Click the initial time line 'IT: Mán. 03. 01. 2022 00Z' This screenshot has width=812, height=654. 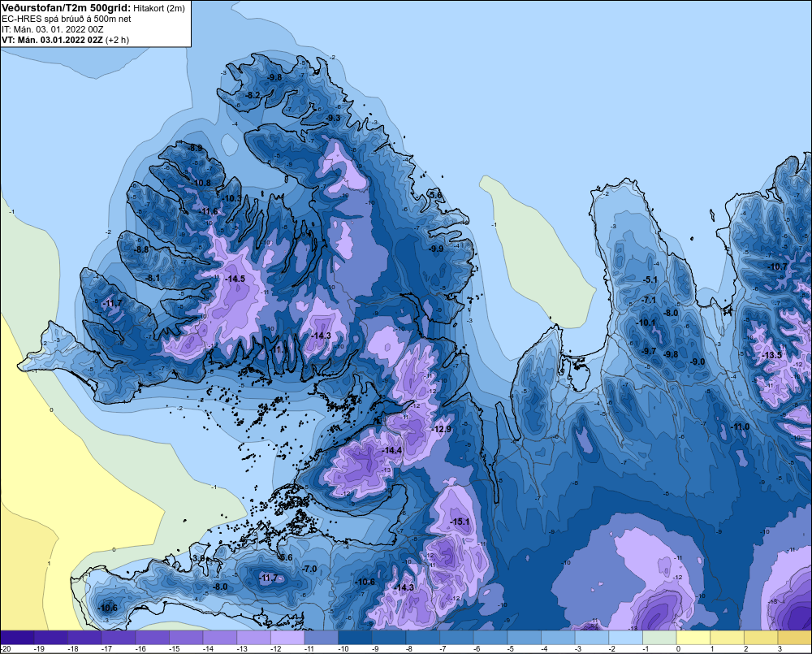[x=52, y=29]
